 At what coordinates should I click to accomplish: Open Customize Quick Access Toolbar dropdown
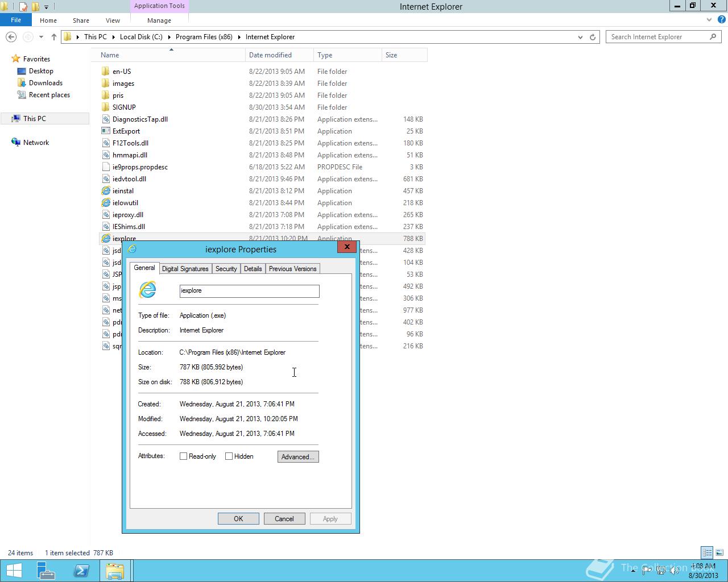point(46,7)
